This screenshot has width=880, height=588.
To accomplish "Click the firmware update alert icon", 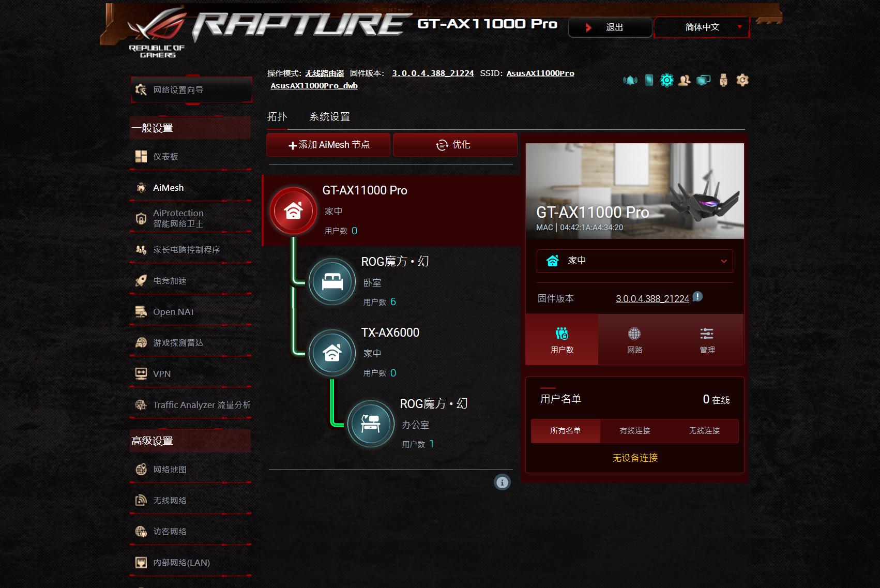I will (697, 297).
